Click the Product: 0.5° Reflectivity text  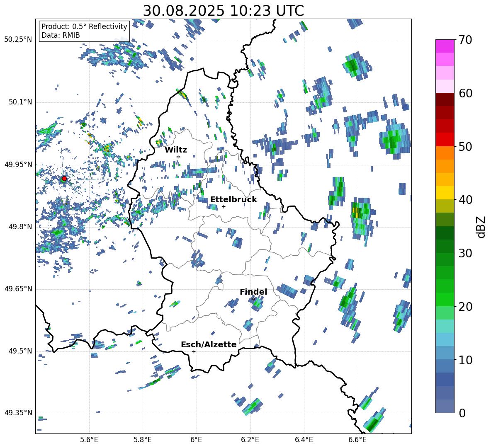84,26
